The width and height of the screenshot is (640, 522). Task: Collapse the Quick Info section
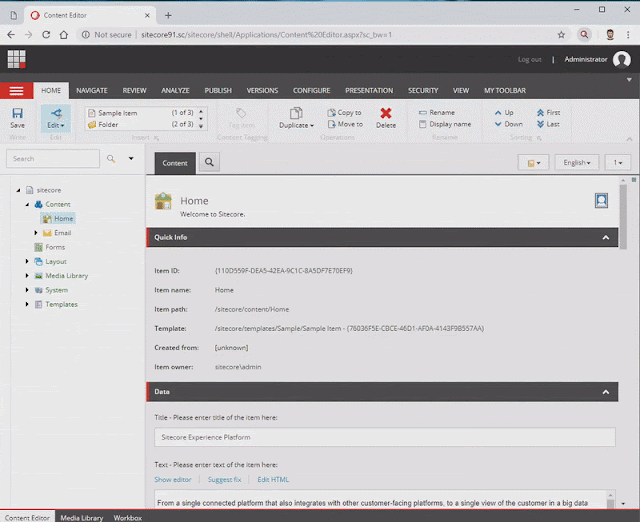click(606, 238)
